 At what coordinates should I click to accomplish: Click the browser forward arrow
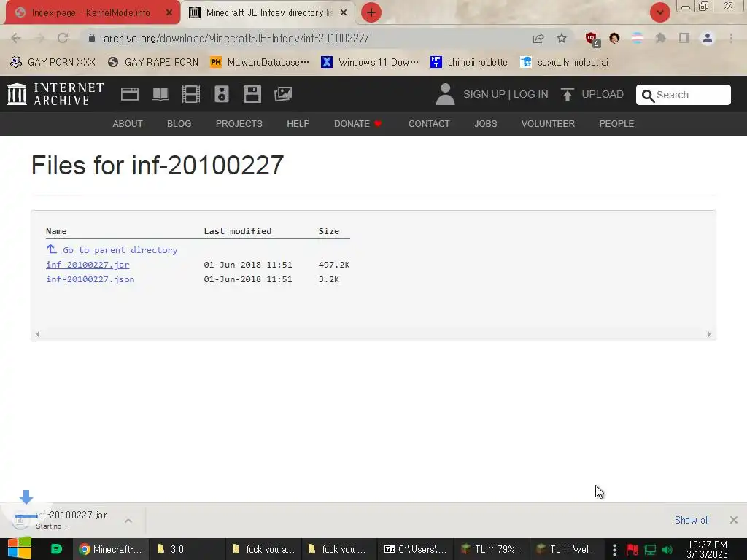tap(39, 38)
